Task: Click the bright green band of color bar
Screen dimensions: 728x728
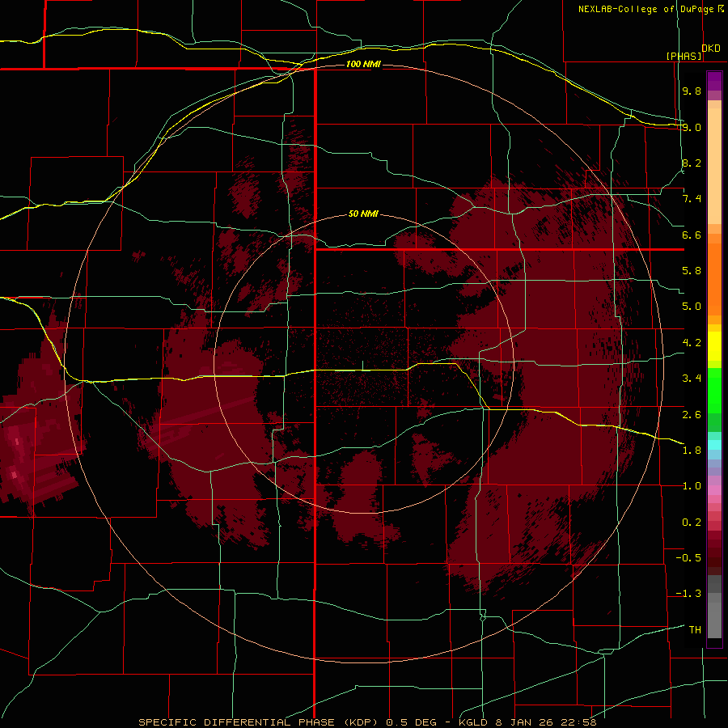Action: tap(714, 391)
